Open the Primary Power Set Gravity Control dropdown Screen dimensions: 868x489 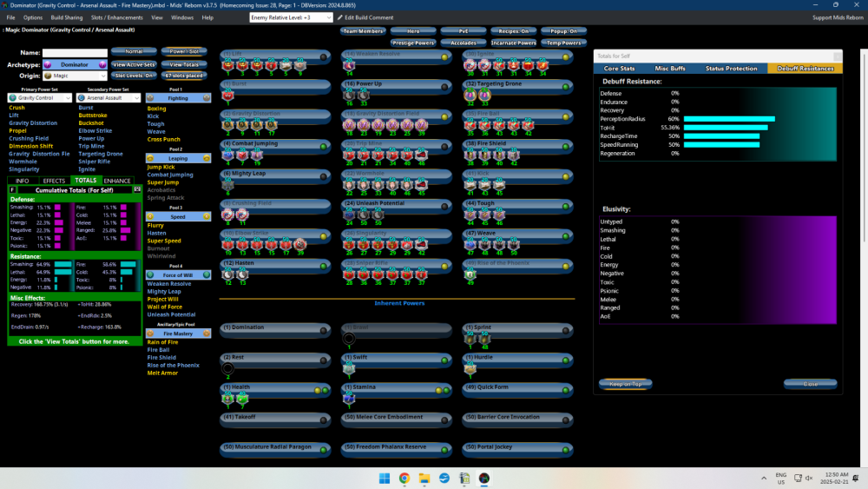point(39,98)
